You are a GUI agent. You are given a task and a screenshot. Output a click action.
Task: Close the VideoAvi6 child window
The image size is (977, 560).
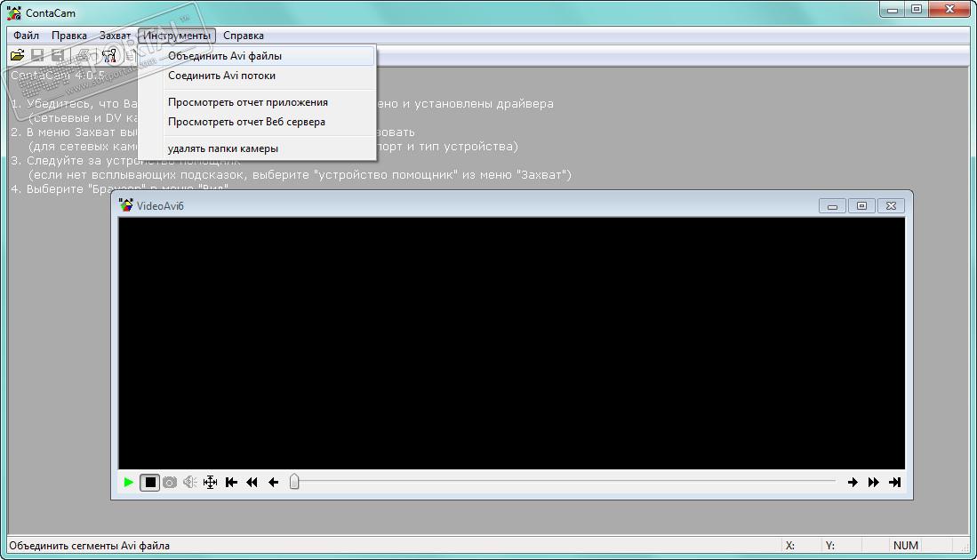pos(891,205)
